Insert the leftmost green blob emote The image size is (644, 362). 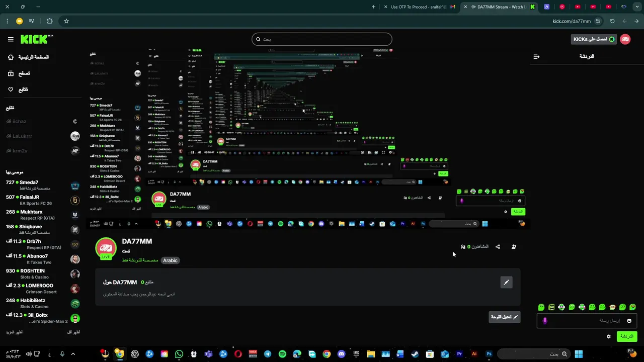click(x=541, y=307)
